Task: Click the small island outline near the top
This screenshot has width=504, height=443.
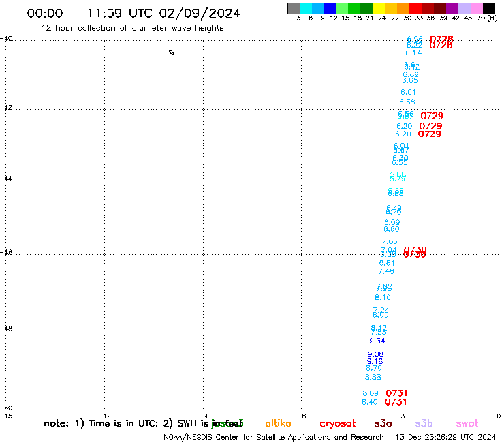Action: 172,52
